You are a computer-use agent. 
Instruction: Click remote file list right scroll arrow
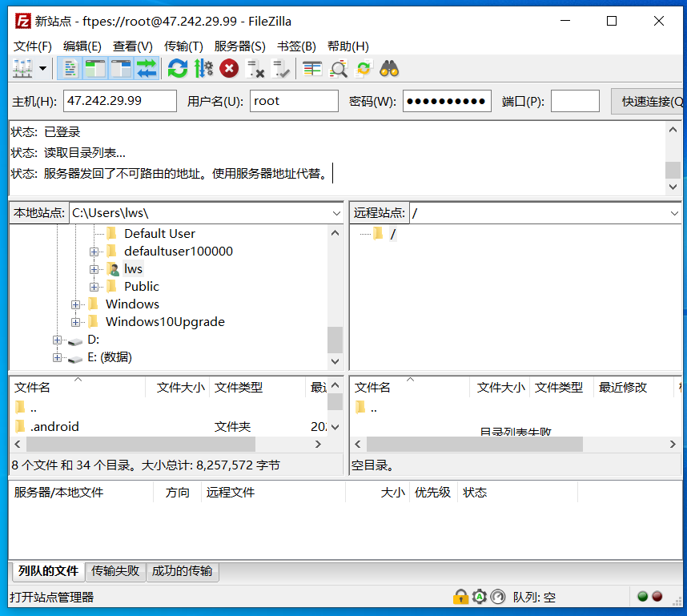[673, 444]
